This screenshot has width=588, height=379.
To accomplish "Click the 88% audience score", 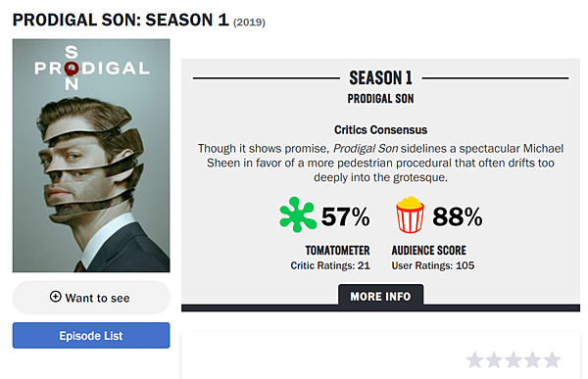I will 458,216.
